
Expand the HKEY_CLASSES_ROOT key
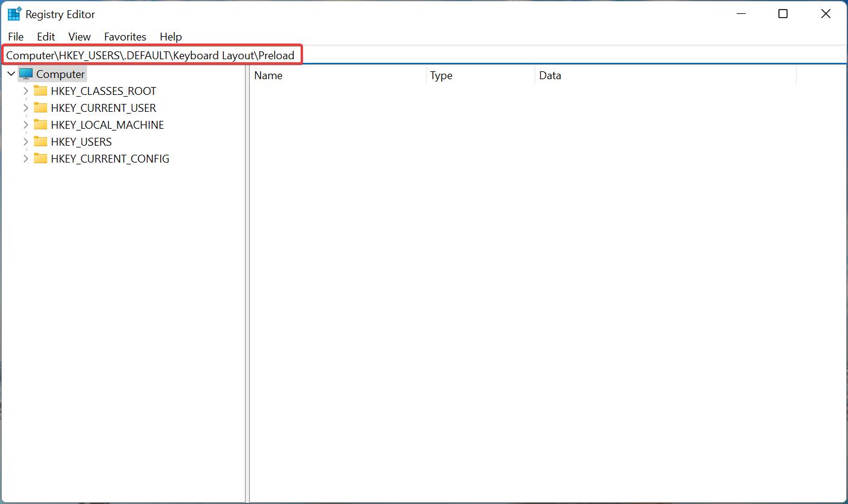point(25,91)
